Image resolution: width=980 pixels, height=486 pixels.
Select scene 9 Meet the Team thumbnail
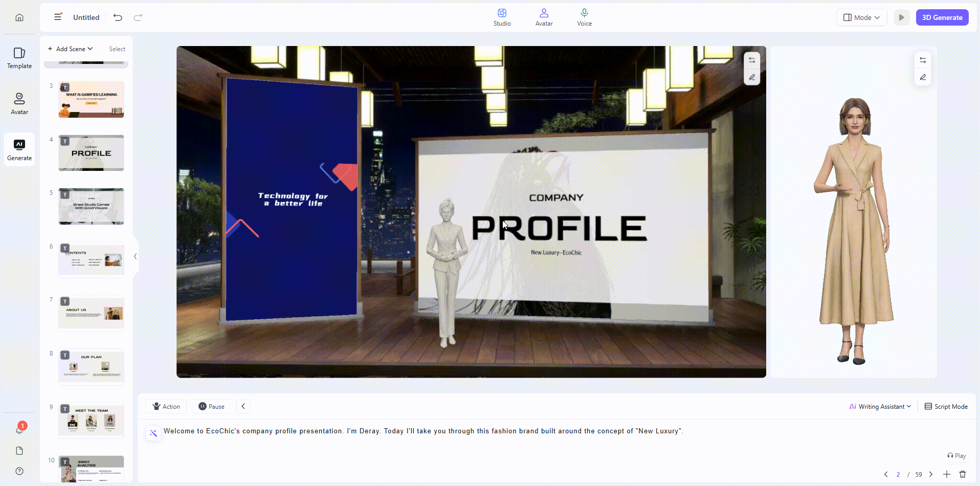point(91,421)
